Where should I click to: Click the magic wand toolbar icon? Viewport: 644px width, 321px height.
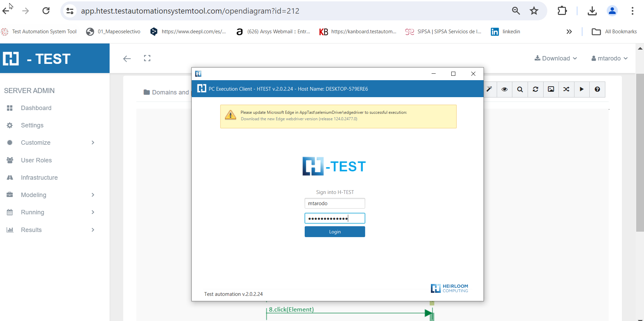coord(489,89)
